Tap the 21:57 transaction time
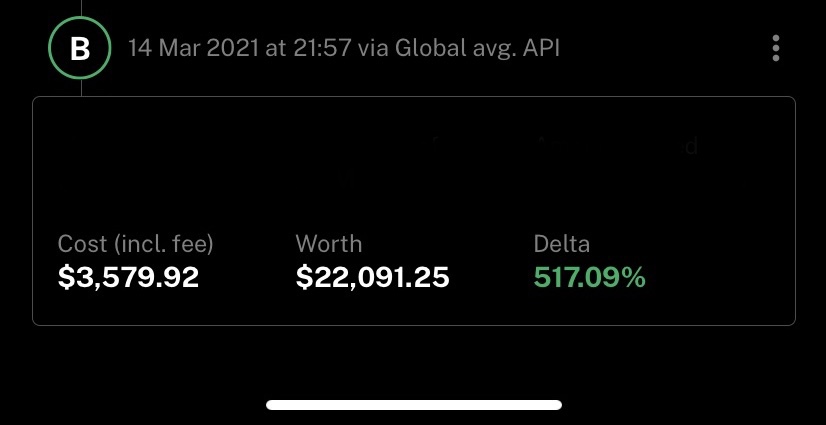 point(320,48)
